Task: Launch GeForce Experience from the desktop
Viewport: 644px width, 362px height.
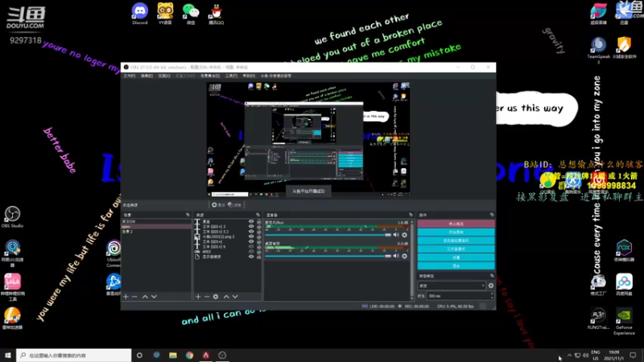Action: pyautogui.click(x=624, y=321)
